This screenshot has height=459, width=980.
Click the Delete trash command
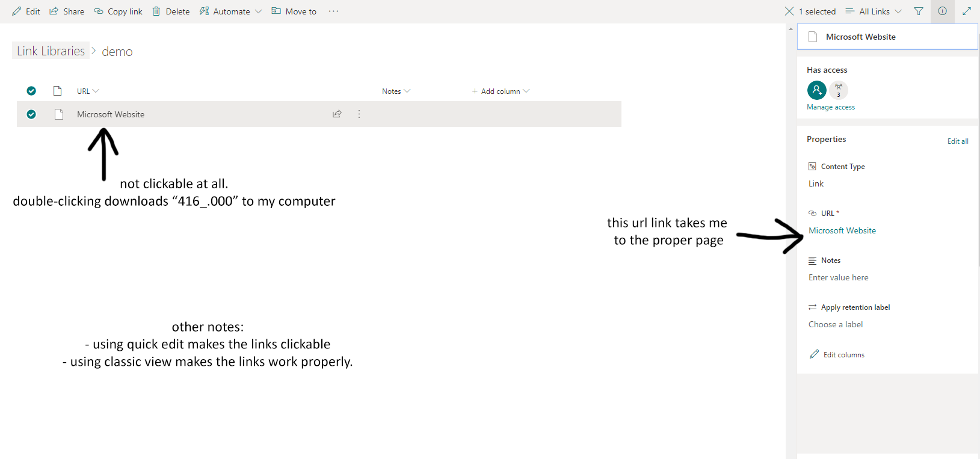tap(171, 11)
